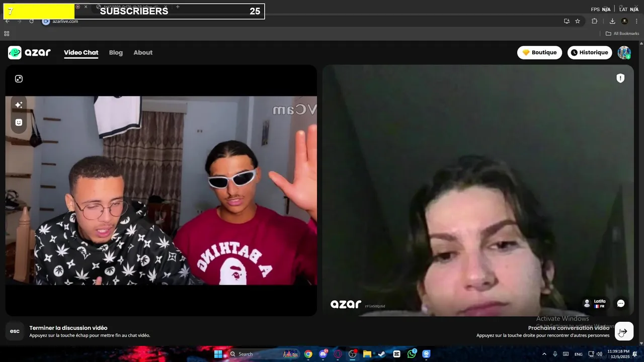Open CapCut from the taskbar
Screen dimensions: 644x362
(396, 354)
